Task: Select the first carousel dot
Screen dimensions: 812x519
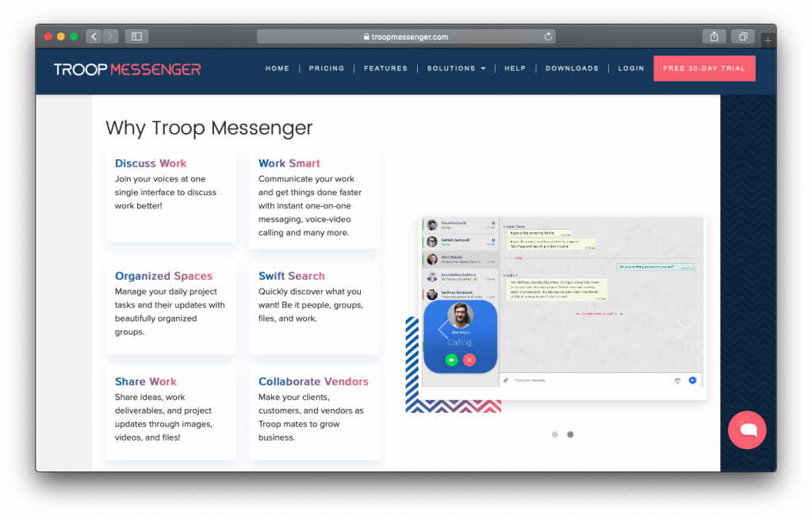Action: [554, 435]
